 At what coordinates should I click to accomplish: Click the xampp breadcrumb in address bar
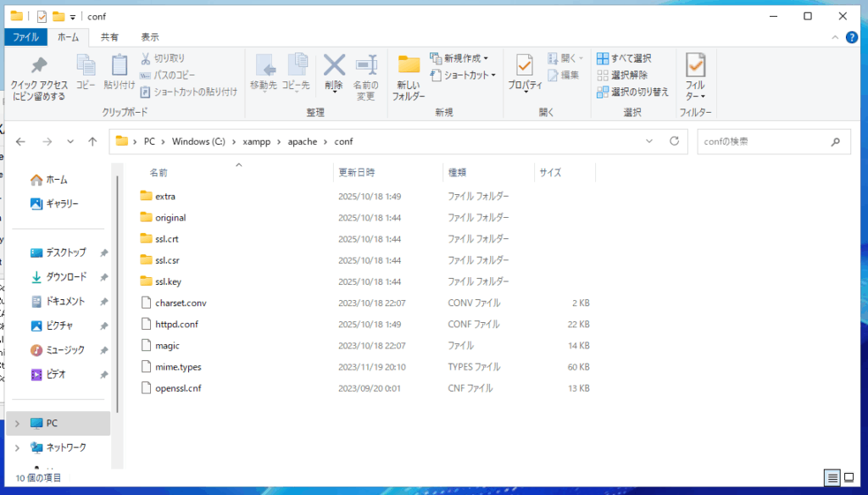pos(258,142)
